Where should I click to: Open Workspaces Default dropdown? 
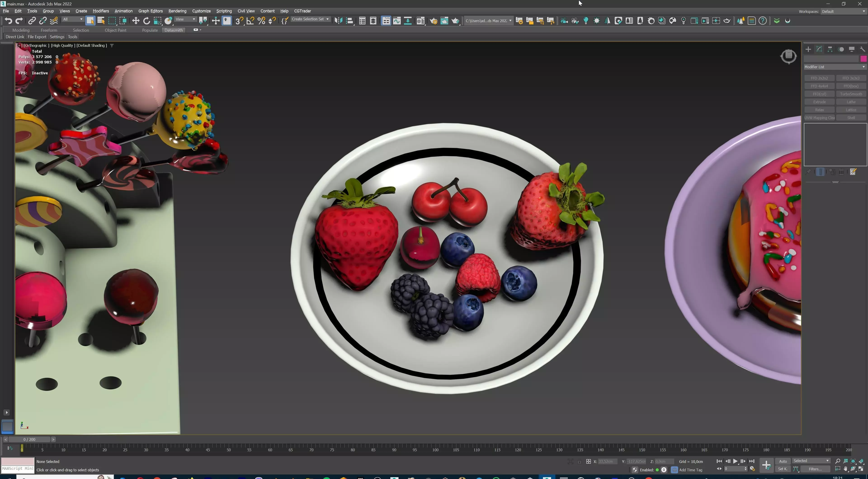tap(843, 12)
